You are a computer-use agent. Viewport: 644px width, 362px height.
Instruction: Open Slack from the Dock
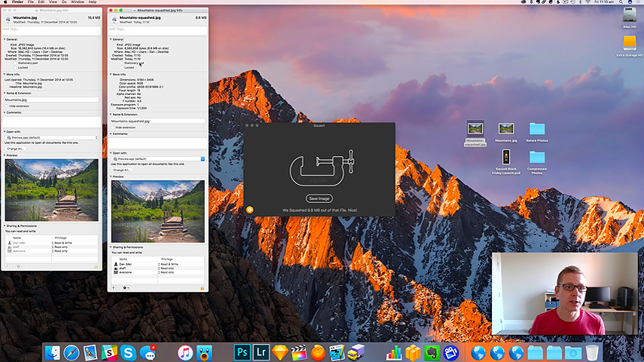pyautogui.click(x=108, y=353)
